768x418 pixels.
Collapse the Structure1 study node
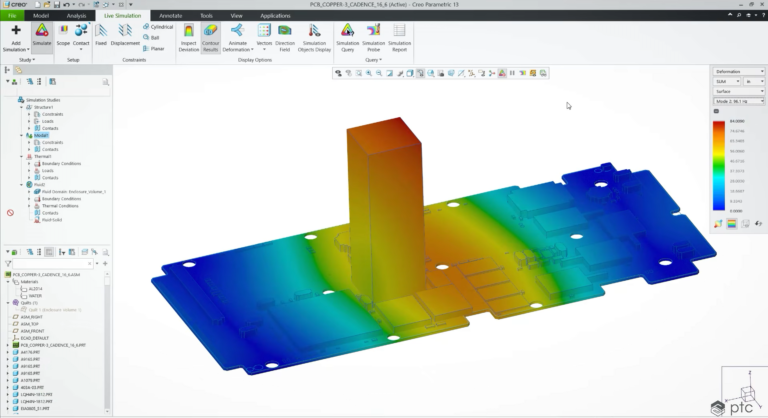tap(22, 107)
